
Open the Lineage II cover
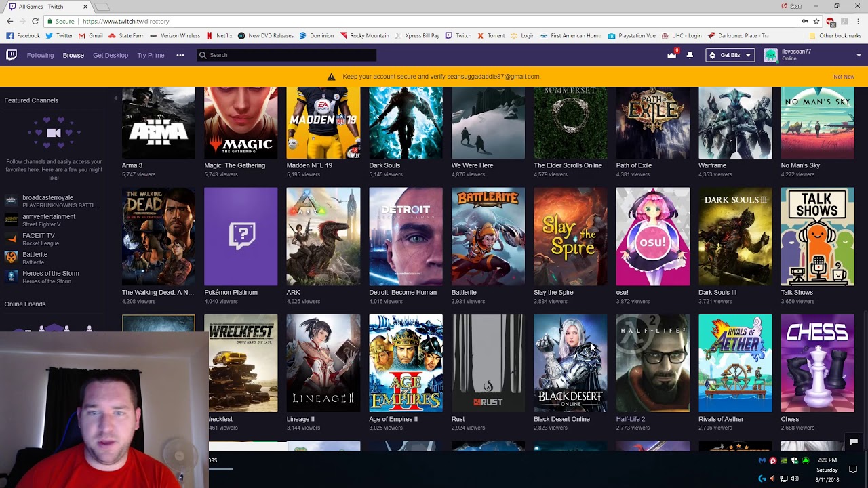tap(323, 363)
